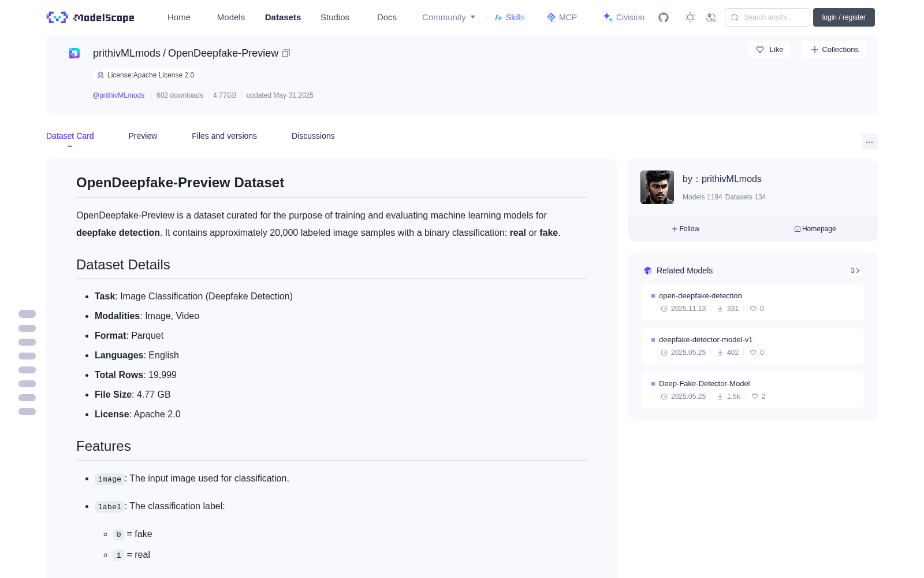Image resolution: width=924 pixels, height=578 pixels.
Task: Click the search magnifier icon
Action: pos(735,17)
